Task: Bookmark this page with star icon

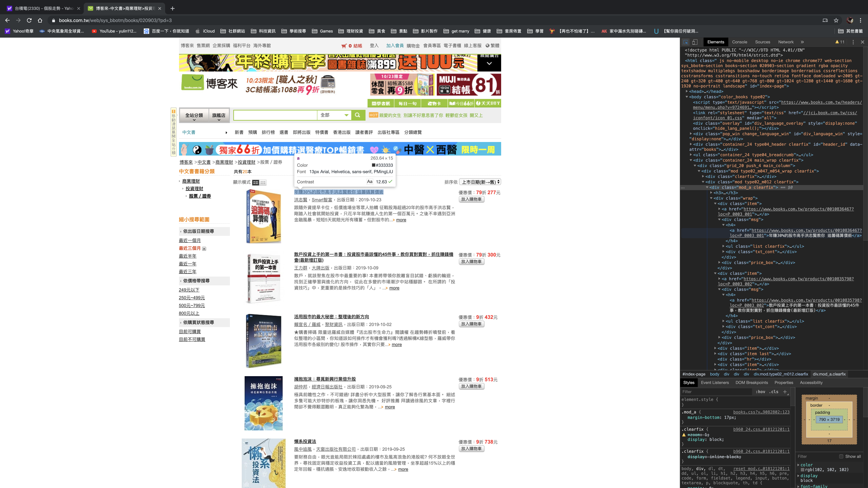Action: 836,20
